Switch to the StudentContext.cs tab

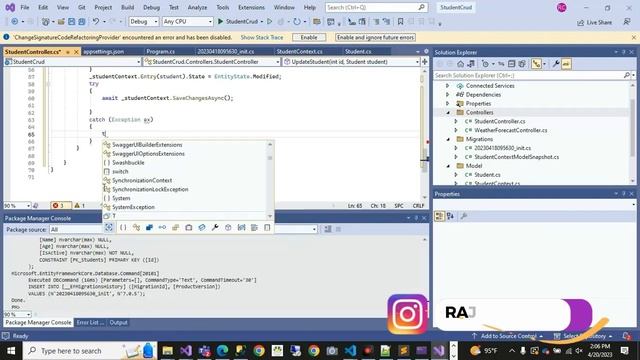[300, 51]
